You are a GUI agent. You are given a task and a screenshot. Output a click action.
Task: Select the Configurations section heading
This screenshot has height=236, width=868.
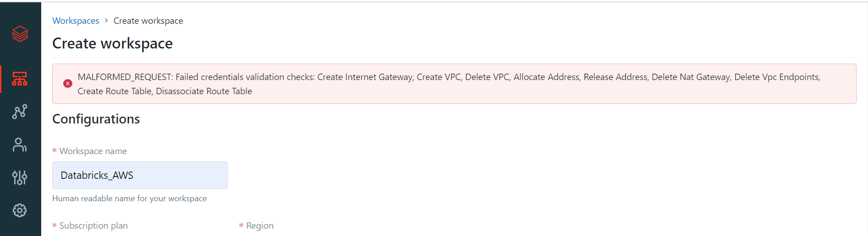point(96,119)
